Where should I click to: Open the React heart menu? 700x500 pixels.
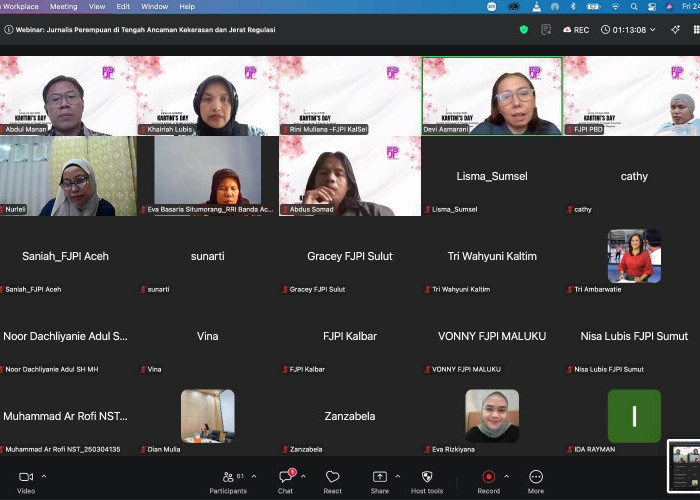click(x=333, y=482)
